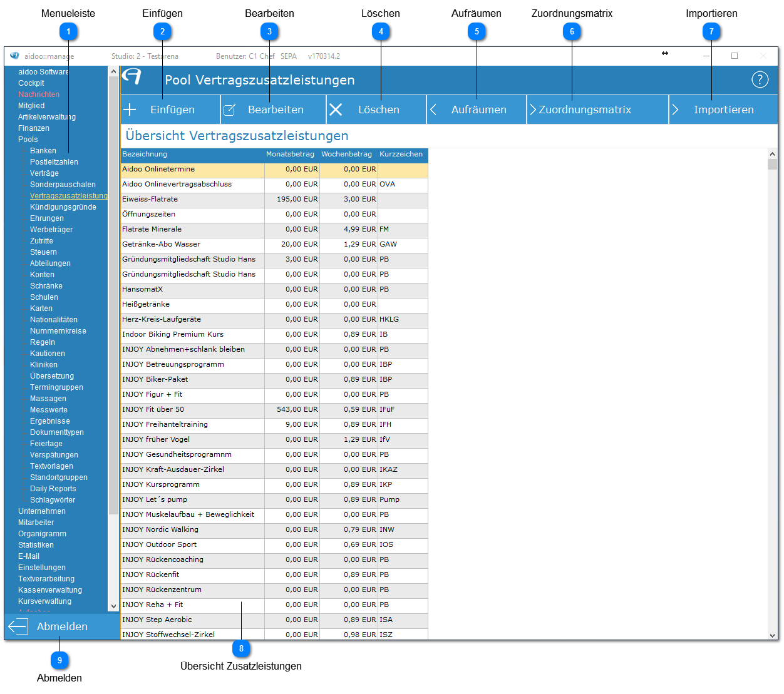Image resolution: width=784 pixels, height=694 pixels.
Task: Select Schränke under Pools
Action: tap(46, 286)
